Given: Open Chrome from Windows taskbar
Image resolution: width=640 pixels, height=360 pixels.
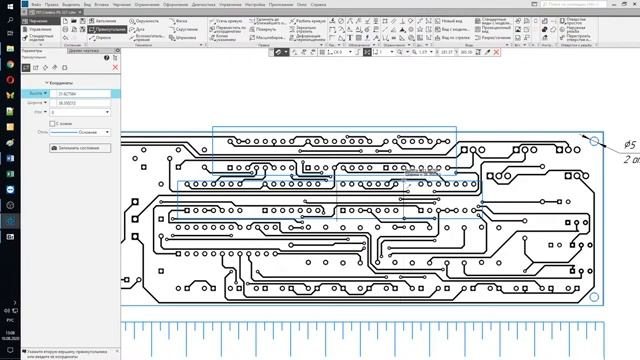Looking at the screenshot, I should (x=10, y=64).
